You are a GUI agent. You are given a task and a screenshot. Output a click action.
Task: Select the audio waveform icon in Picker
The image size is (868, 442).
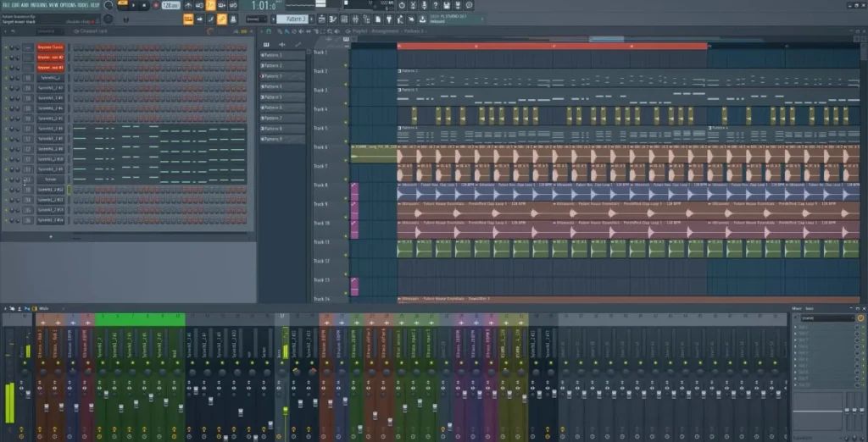(x=282, y=44)
